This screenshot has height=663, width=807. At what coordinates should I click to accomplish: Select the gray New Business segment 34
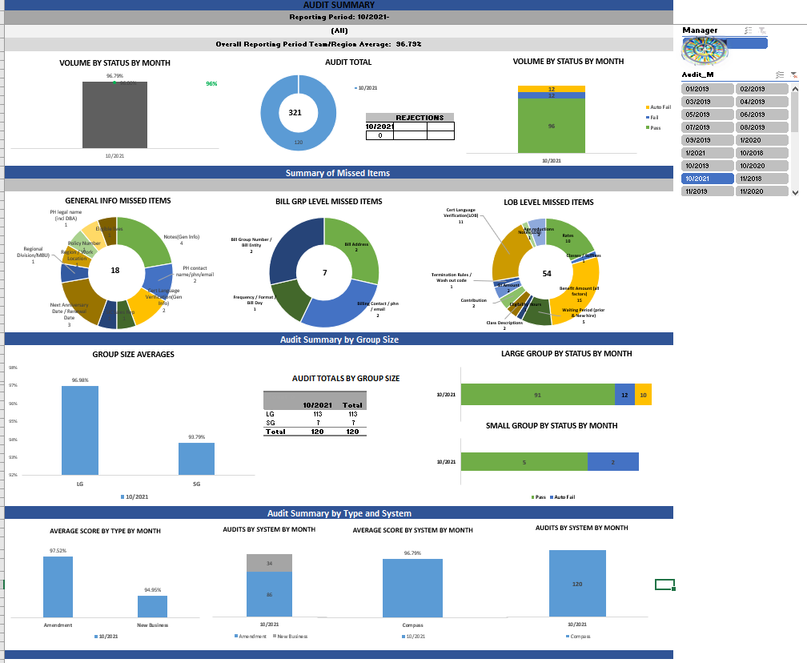pos(269,563)
